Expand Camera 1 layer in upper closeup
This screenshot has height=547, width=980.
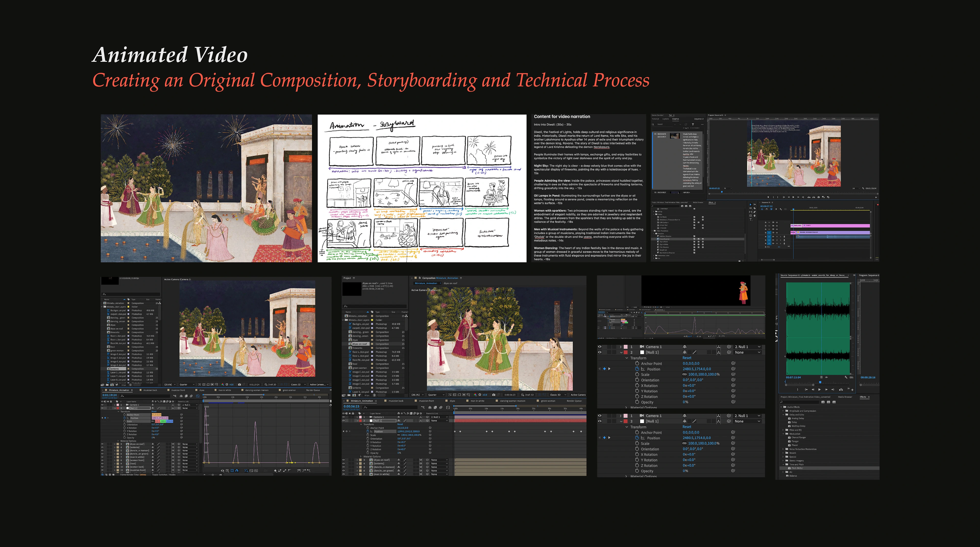coord(621,347)
